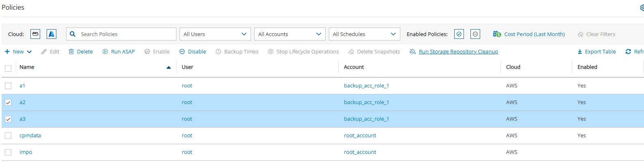The image size is (644, 162).
Task: Filter policies by AWS cloud icon
Action: (x=35, y=34)
